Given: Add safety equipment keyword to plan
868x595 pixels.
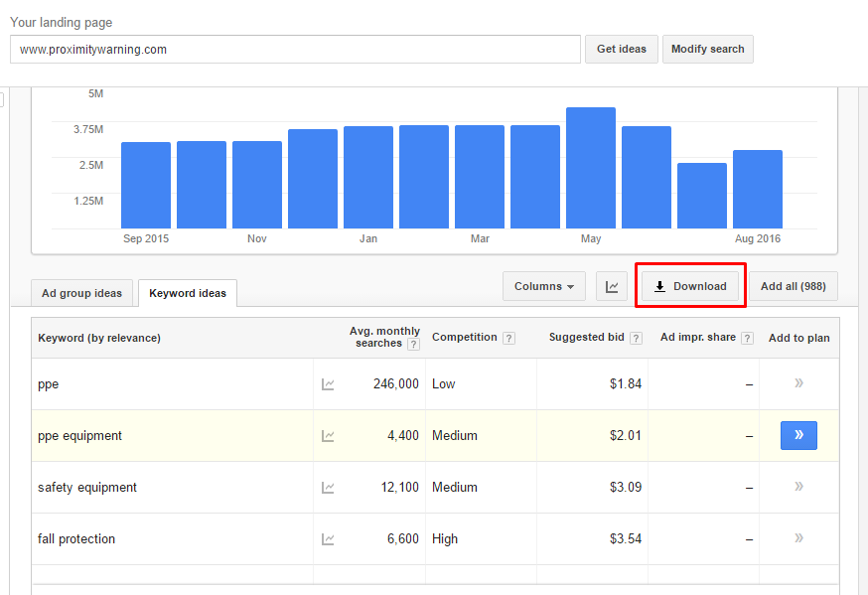Looking at the screenshot, I should 798,487.
